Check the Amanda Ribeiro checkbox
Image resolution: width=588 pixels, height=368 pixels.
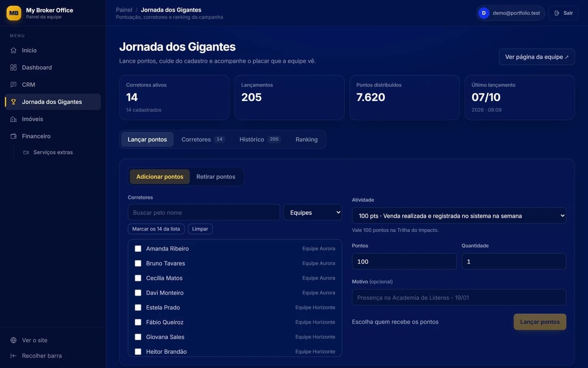click(138, 249)
